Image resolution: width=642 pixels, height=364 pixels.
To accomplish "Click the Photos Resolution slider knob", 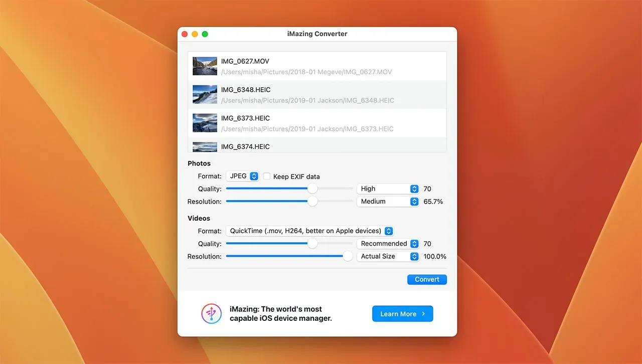I will [x=312, y=202].
